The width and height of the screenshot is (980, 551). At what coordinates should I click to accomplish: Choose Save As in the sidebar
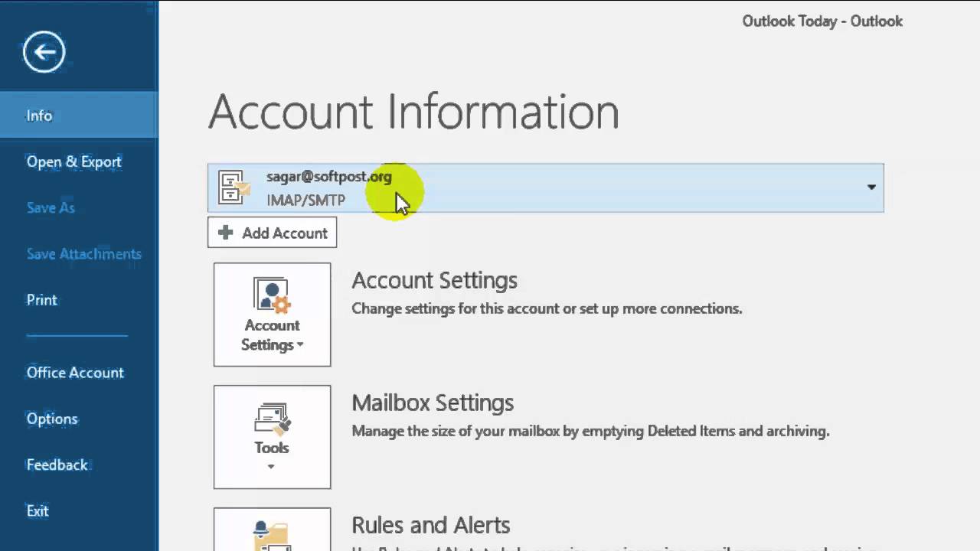51,207
